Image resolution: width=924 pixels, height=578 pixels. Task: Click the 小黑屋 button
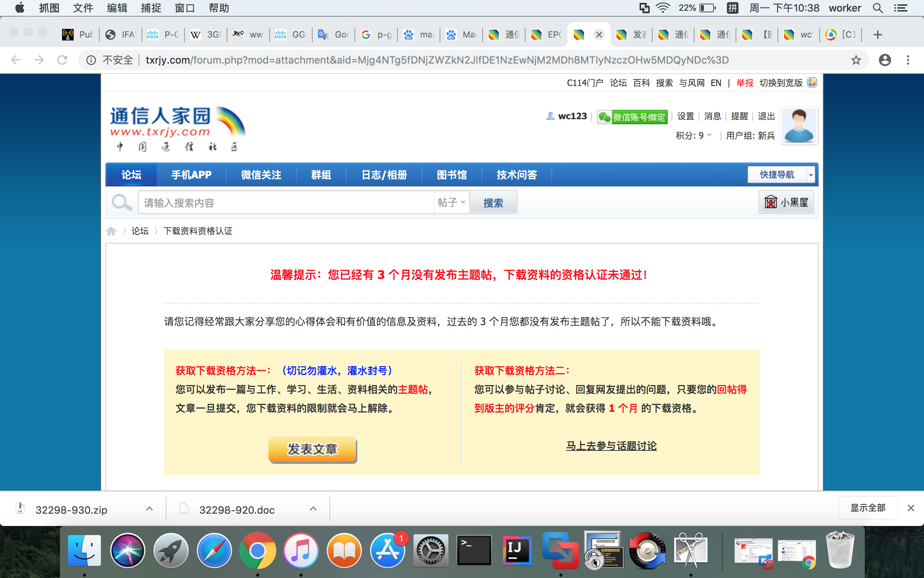coord(786,202)
